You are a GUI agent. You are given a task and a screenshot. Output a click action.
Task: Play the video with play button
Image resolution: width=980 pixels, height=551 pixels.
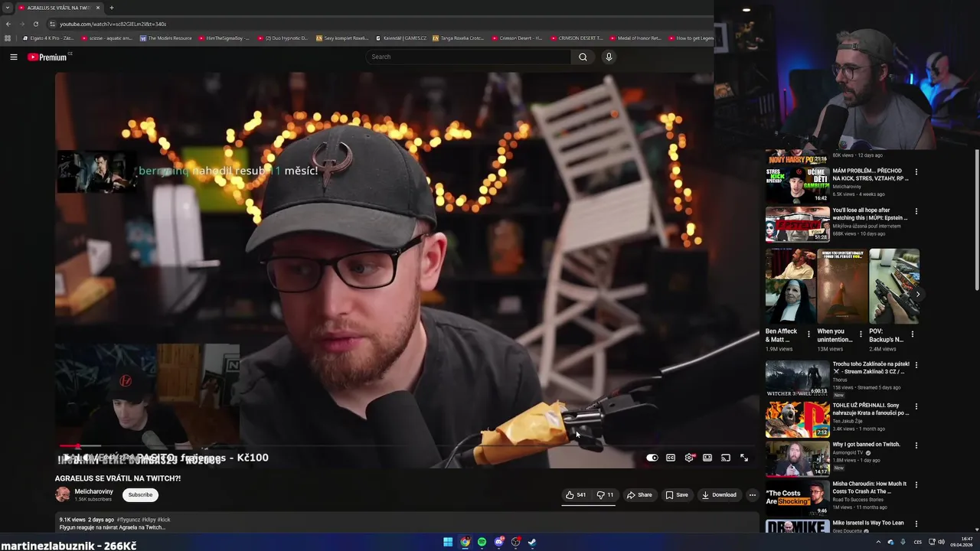[x=67, y=458]
